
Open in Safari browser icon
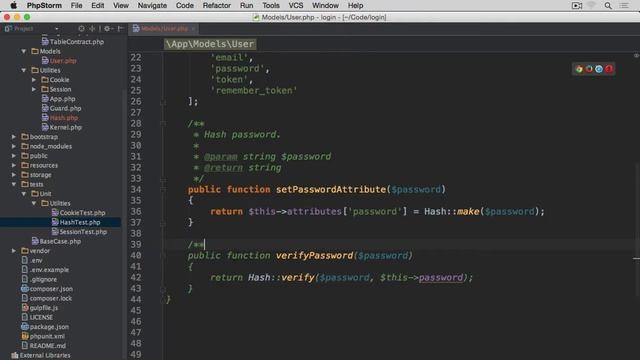tap(599, 69)
